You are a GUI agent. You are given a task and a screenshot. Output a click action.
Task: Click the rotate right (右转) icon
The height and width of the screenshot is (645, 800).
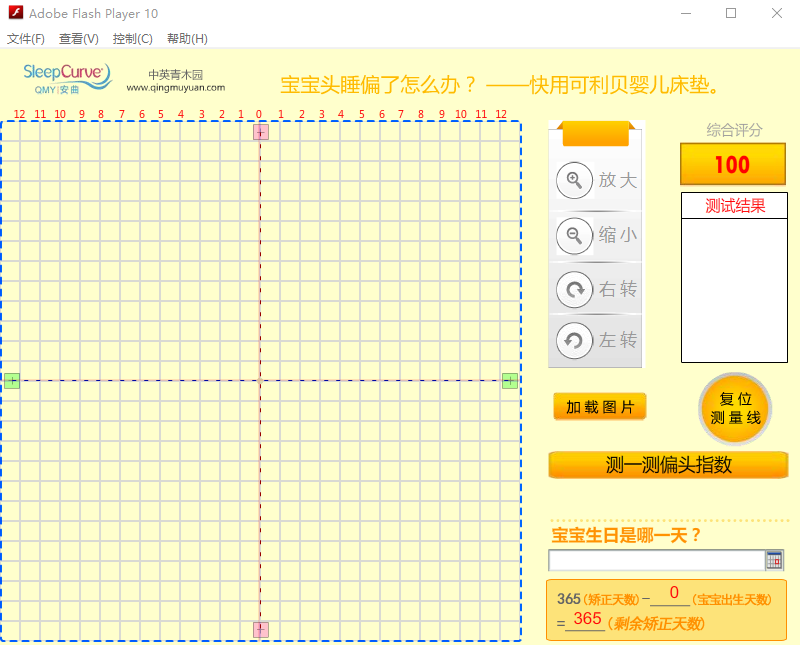coord(574,289)
